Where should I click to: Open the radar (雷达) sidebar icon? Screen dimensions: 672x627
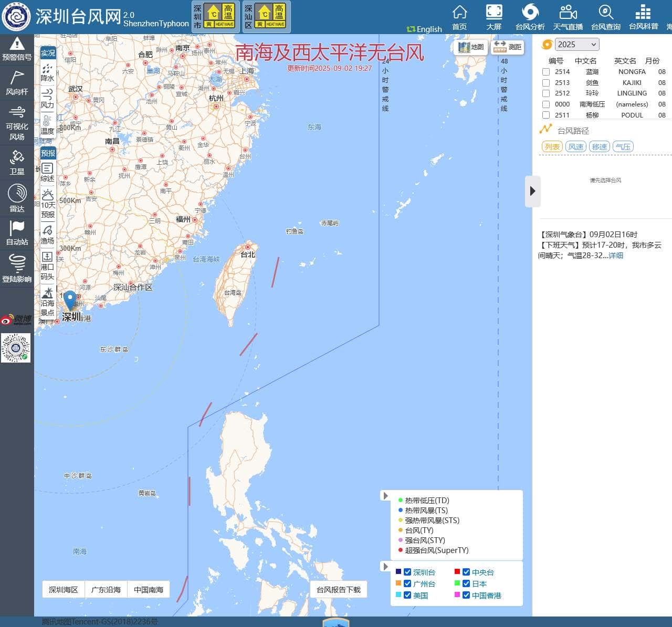point(17,198)
